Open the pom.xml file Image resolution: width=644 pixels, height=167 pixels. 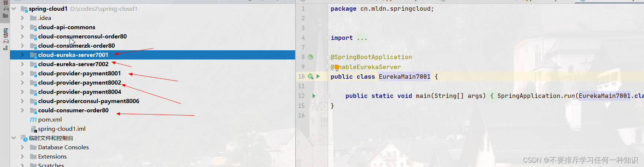pyautogui.click(x=50, y=119)
